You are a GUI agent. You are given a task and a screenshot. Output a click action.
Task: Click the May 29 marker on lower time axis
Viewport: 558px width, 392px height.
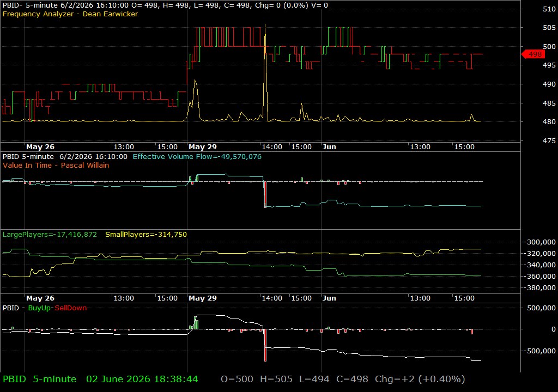(x=203, y=298)
